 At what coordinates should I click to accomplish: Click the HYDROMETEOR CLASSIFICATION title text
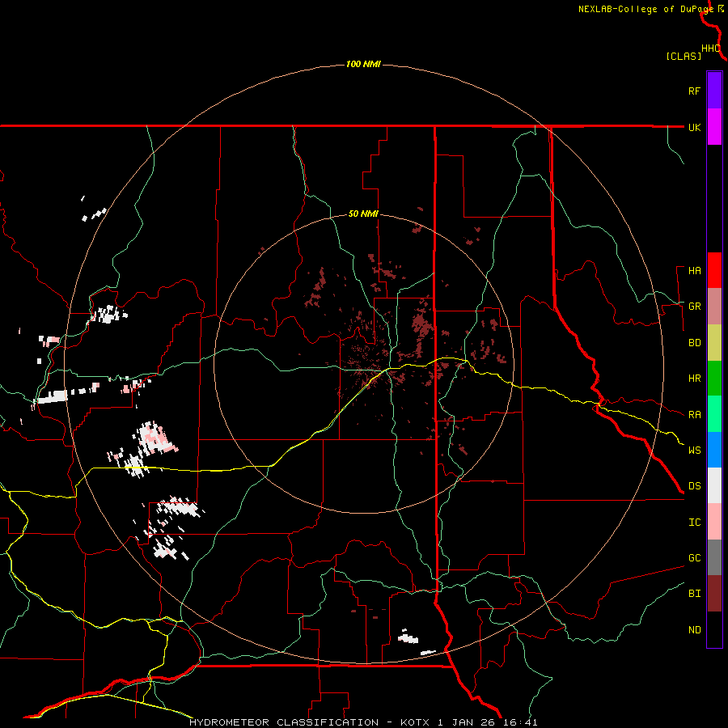pos(284,722)
